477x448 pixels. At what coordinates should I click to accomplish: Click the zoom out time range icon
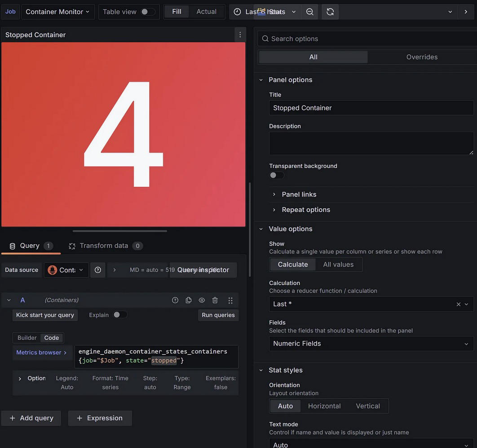(x=309, y=12)
